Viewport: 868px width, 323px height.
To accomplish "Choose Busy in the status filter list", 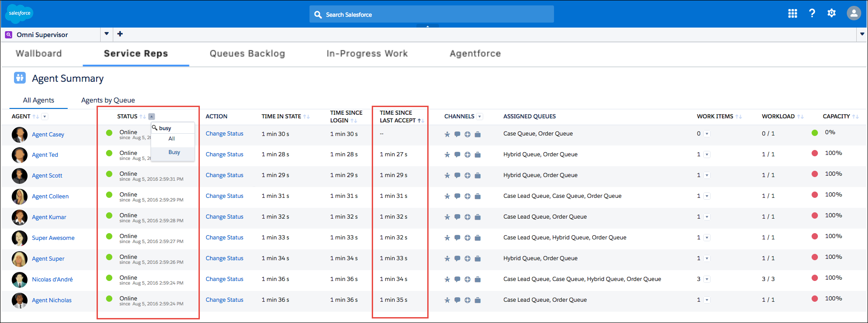I will pos(173,153).
